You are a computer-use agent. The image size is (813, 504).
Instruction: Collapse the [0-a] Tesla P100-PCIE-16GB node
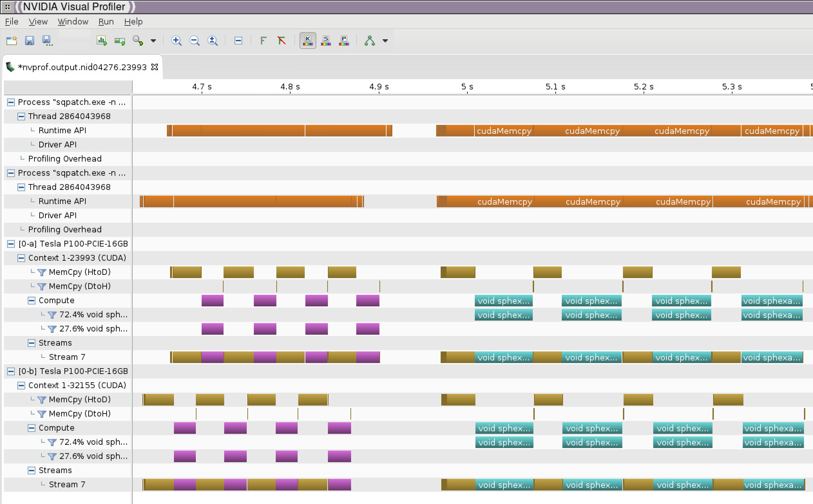click(x=11, y=244)
